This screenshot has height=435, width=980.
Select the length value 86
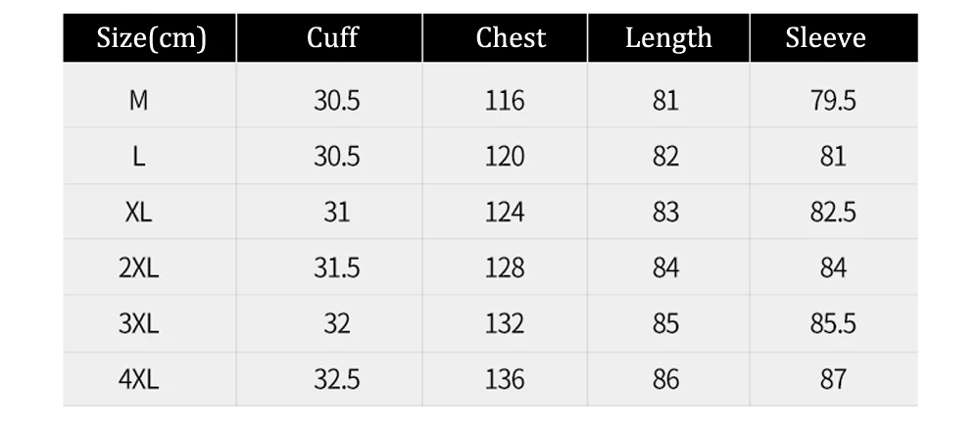(x=665, y=379)
